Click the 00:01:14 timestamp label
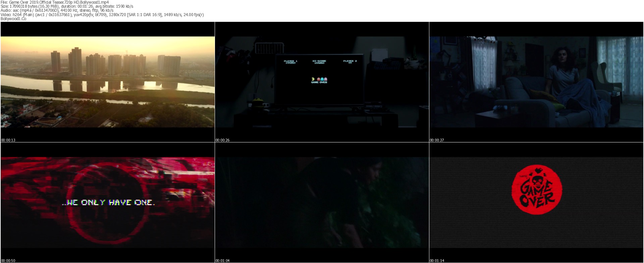Viewport: 644px width, 263px height. (x=437, y=261)
